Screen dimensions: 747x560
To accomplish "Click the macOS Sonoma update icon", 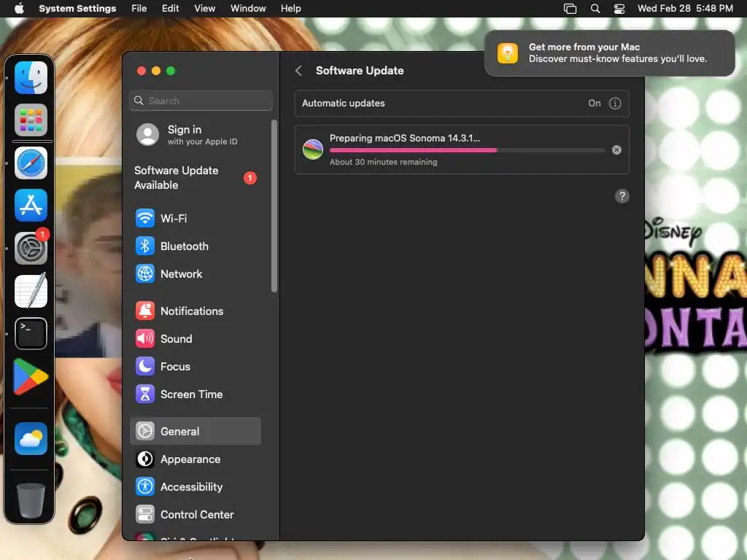I will pyautogui.click(x=313, y=149).
